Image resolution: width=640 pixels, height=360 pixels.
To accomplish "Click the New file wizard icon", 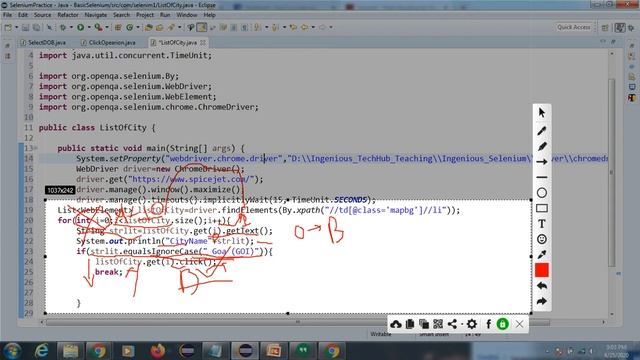I will click(8, 27).
